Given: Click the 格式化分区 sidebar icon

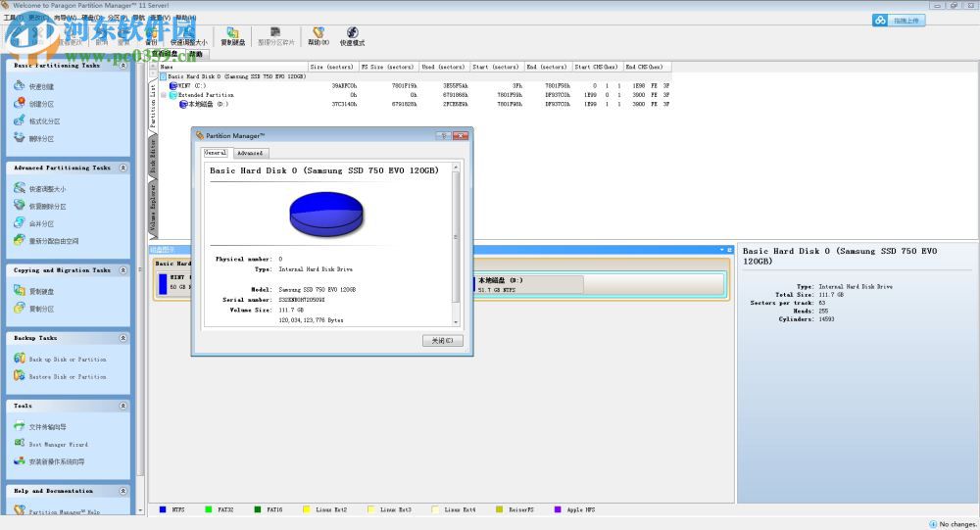Looking at the screenshot, I should [20, 120].
